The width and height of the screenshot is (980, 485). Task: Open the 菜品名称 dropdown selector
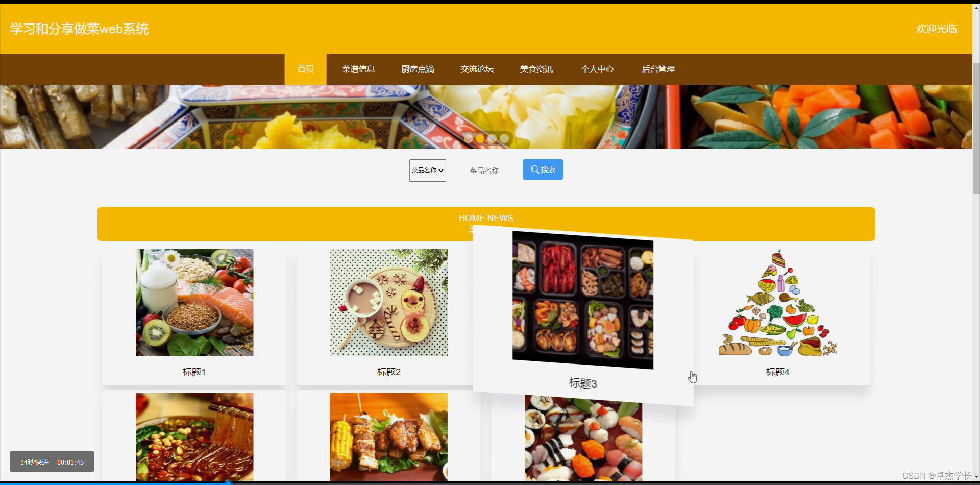427,171
